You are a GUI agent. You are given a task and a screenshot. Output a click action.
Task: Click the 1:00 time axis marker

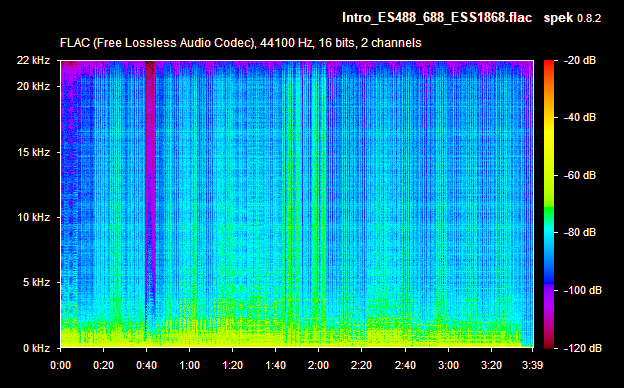(x=189, y=365)
